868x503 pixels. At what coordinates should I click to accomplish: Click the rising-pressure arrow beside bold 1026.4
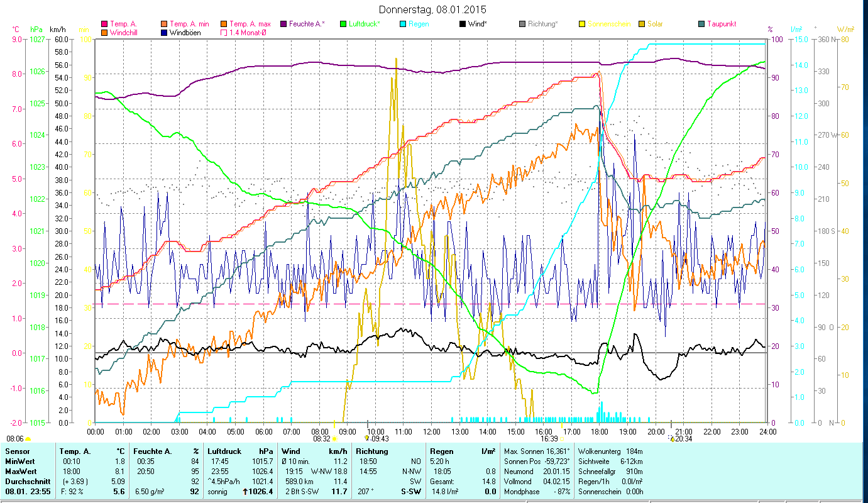click(246, 491)
